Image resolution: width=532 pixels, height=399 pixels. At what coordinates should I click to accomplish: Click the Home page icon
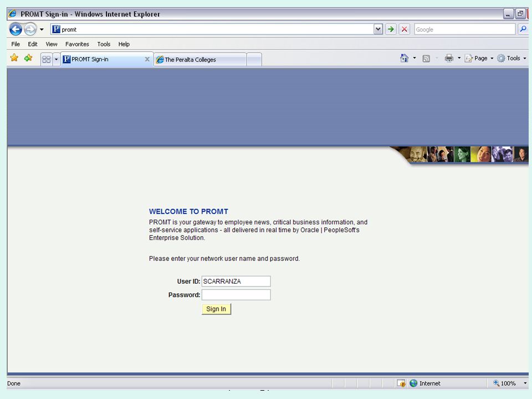(404, 58)
